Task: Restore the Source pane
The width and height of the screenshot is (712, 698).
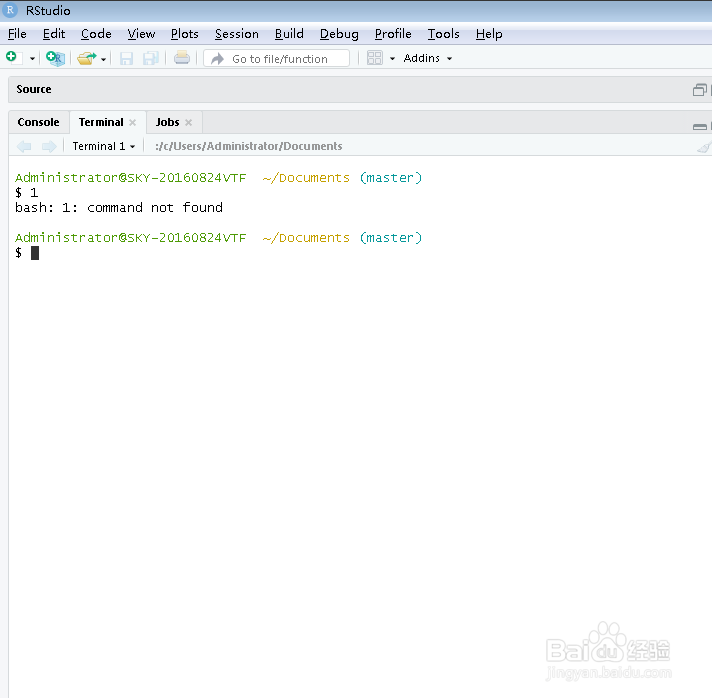Action: tap(699, 90)
